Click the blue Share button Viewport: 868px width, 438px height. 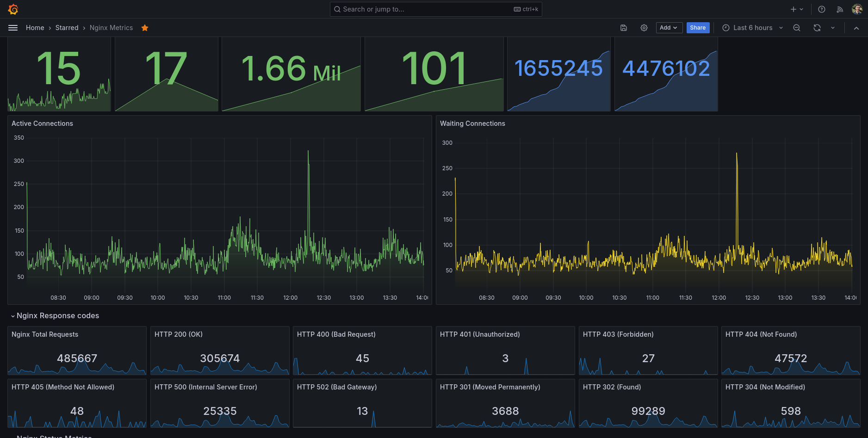698,28
